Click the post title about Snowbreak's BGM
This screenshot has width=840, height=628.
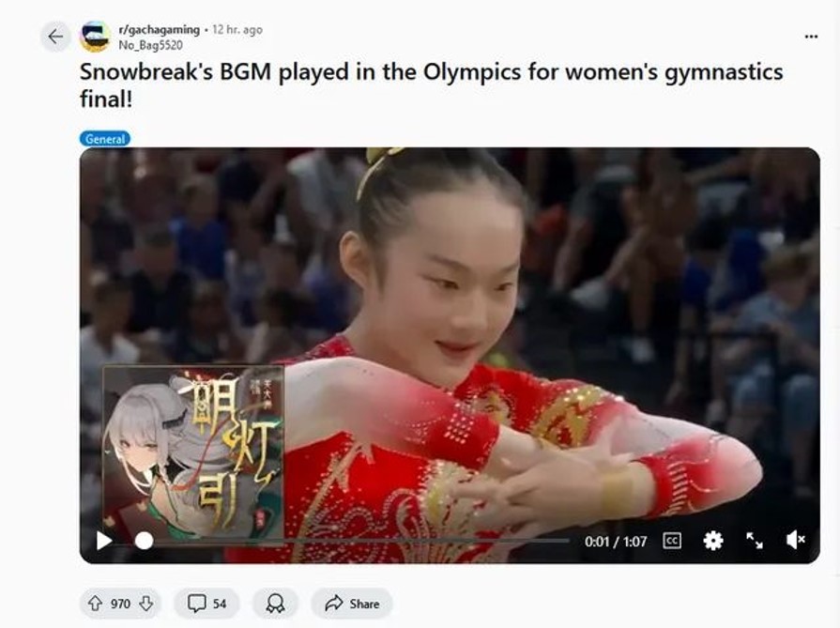tap(431, 84)
